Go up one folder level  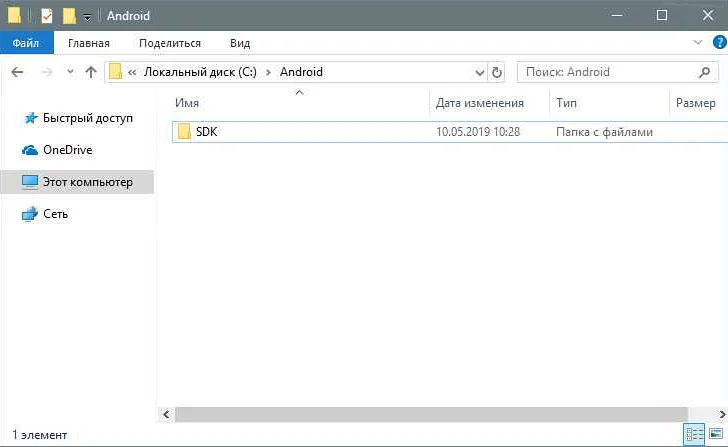(x=91, y=72)
